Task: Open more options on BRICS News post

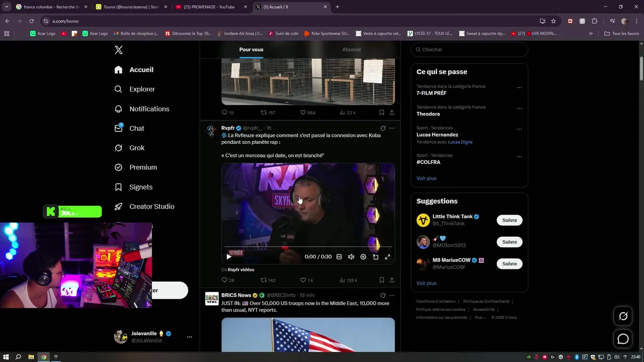Action: tap(392, 295)
